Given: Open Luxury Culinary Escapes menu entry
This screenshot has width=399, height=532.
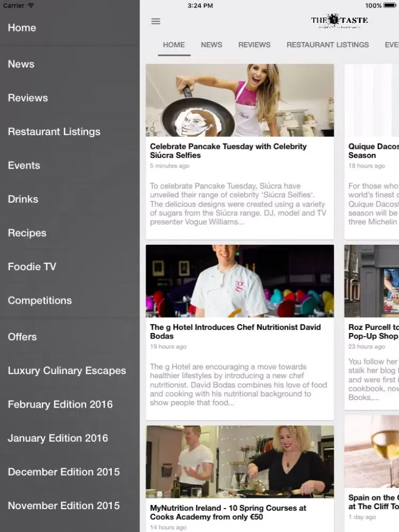Looking at the screenshot, I should [67, 370].
